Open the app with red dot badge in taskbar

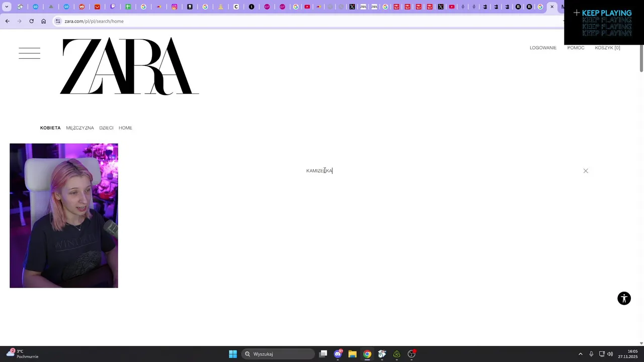[x=412, y=354]
